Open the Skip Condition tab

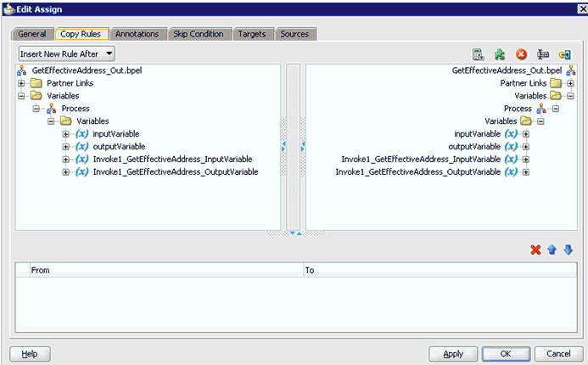pyautogui.click(x=198, y=34)
